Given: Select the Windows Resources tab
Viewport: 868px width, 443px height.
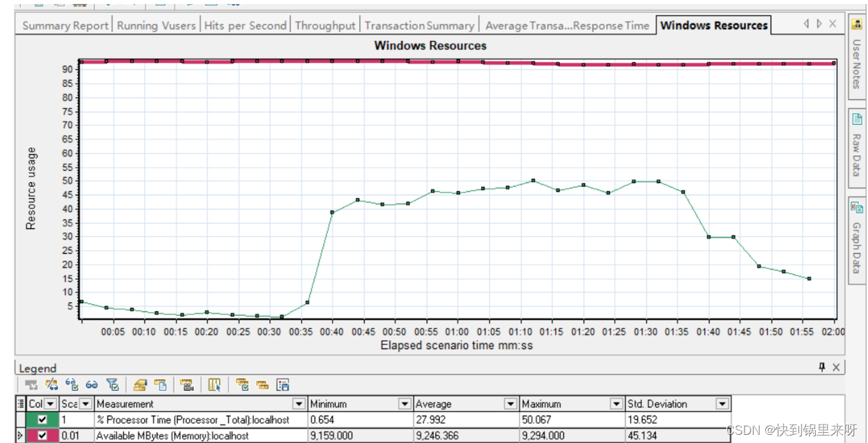Looking at the screenshot, I should (x=714, y=25).
